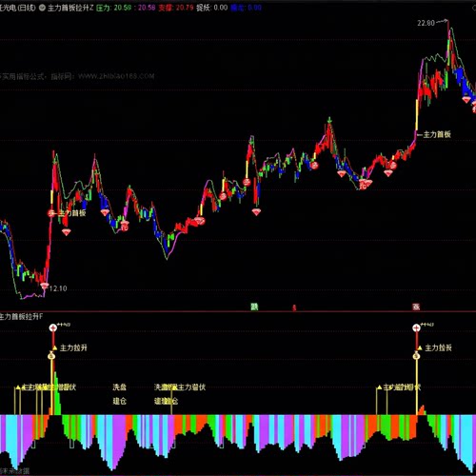Click the 捉妖 value 0.00

click(221, 8)
